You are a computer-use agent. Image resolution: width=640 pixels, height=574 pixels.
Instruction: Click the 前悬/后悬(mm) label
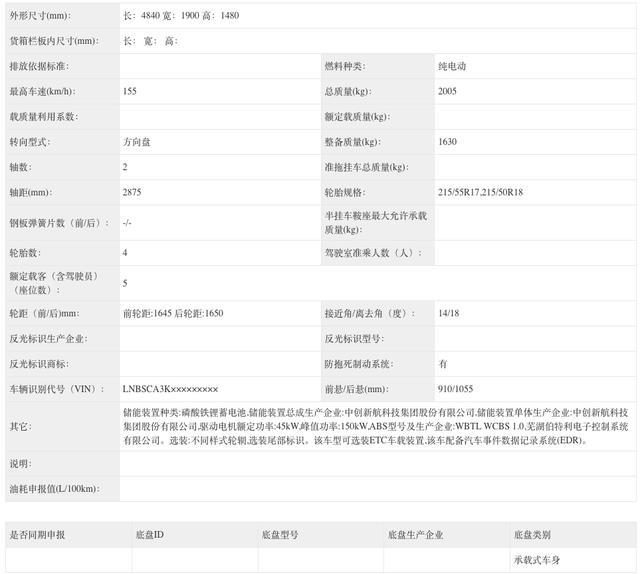357,389
